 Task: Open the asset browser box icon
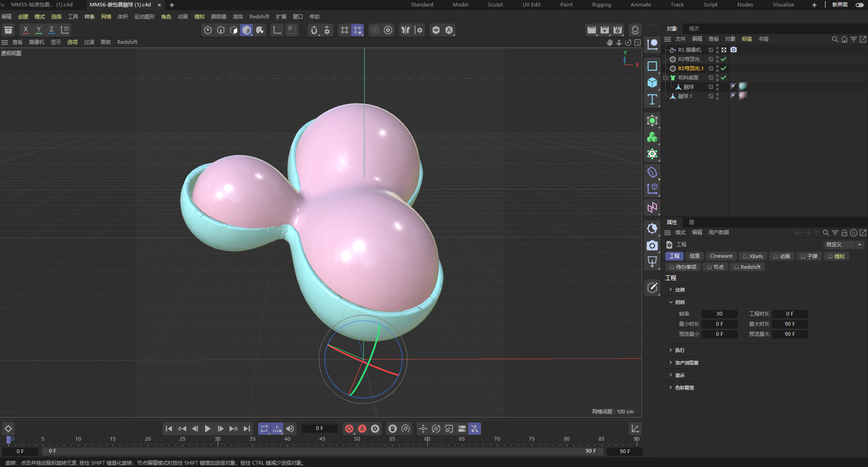coord(8,30)
